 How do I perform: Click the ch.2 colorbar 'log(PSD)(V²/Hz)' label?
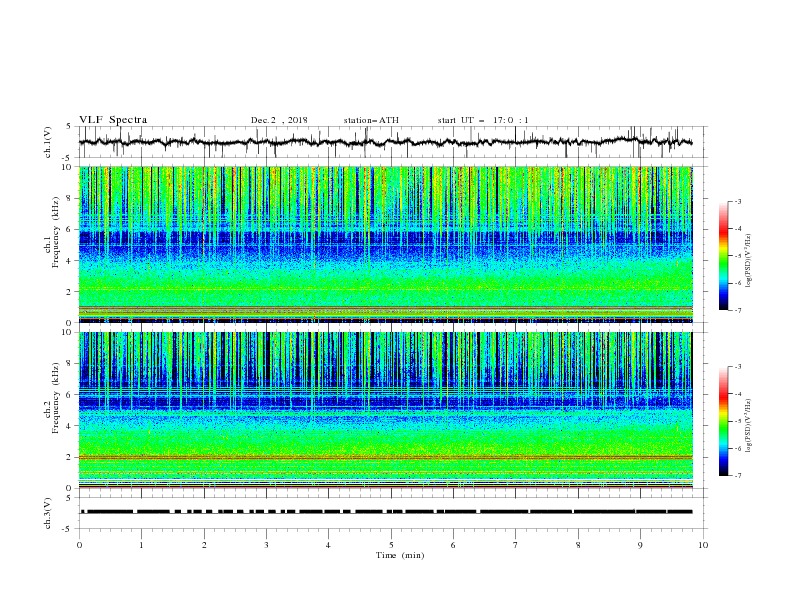749,426
